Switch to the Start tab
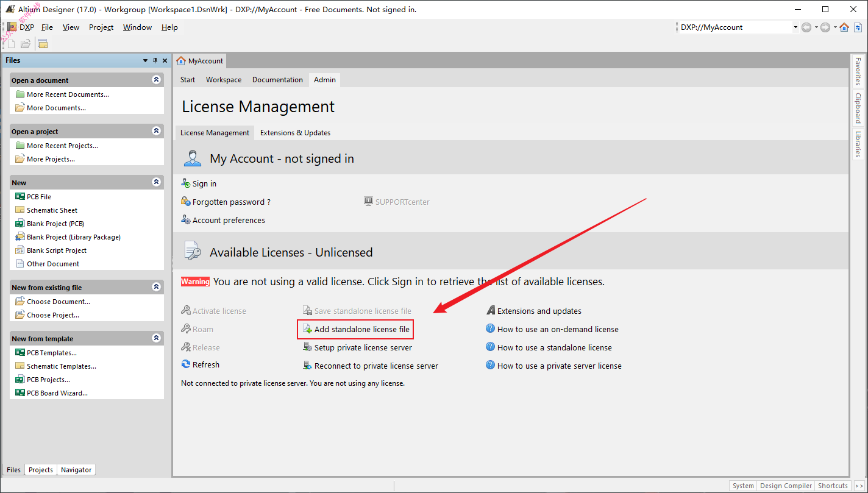The height and width of the screenshot is (493, 868). [x=188, y=80]
